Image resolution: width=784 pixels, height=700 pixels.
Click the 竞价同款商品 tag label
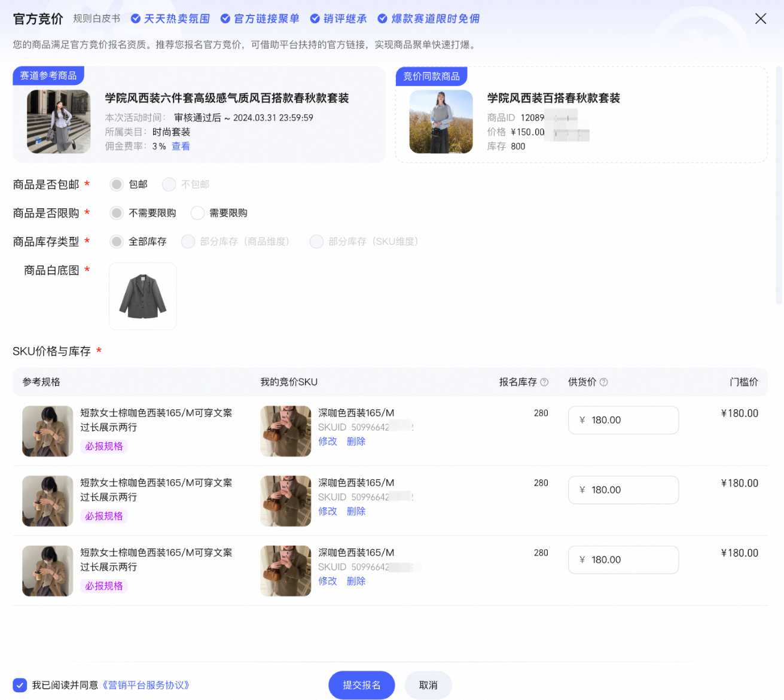tap(431, 76)
